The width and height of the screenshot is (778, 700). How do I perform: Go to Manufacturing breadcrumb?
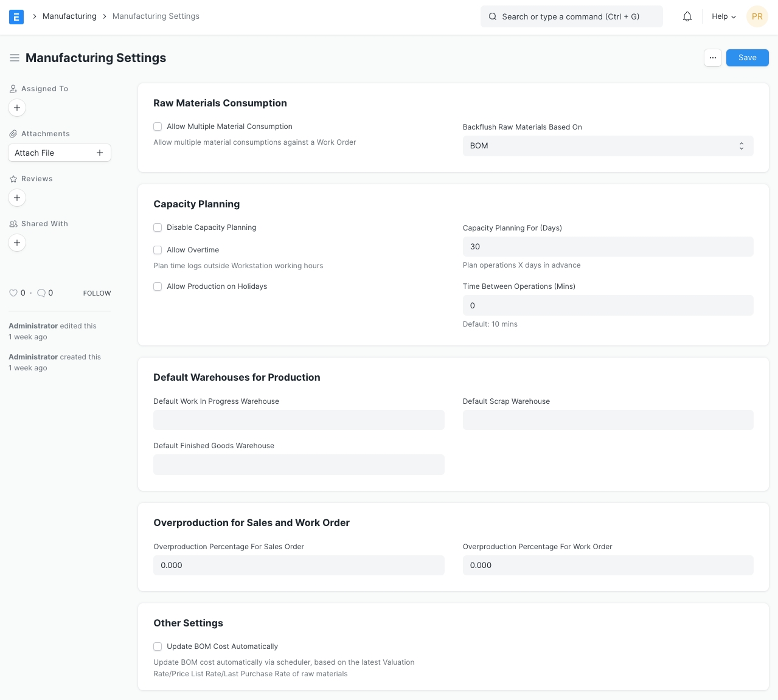pos(69,16)
